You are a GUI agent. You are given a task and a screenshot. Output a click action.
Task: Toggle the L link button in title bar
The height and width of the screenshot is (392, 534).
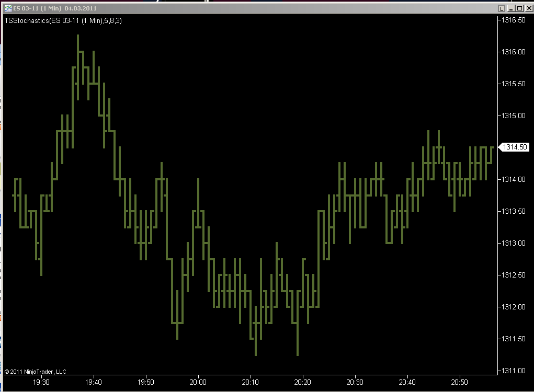(501, 8)
